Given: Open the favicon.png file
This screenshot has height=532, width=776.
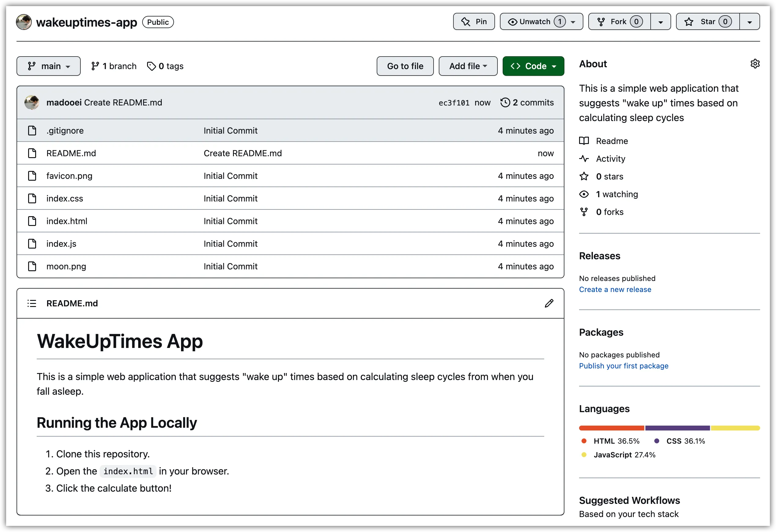Looking at the screenshot, I should tap(69, 176).
